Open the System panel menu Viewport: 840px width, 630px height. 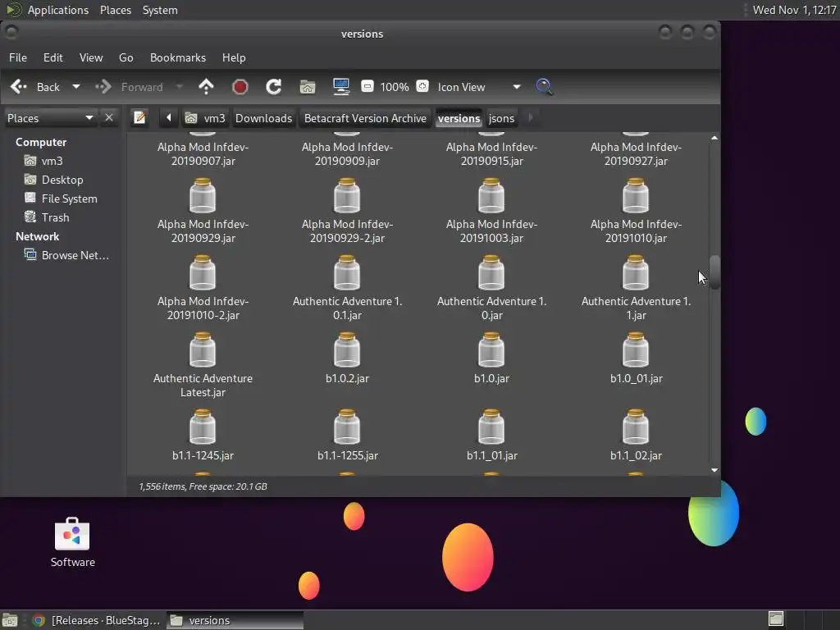tap(160, 10)
